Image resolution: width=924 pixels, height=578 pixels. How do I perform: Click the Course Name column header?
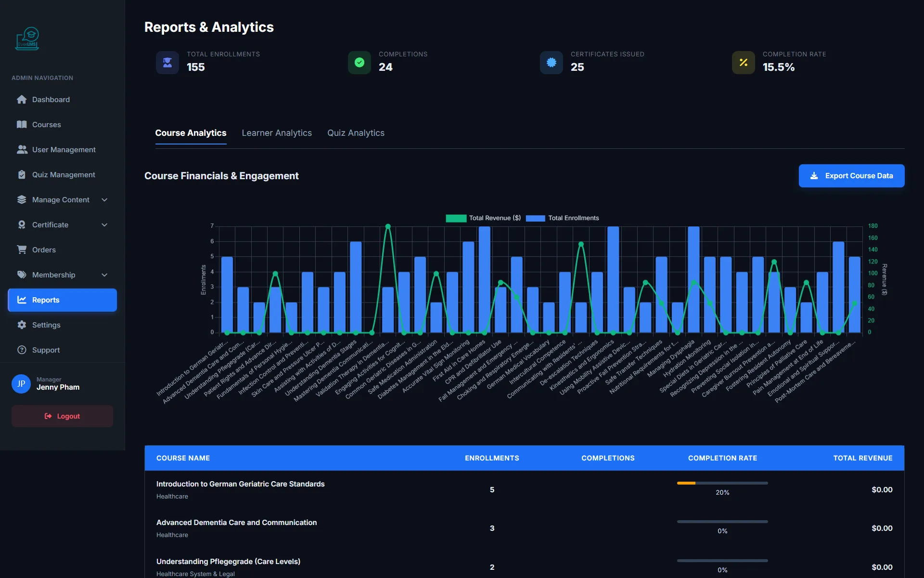[x=183, y=458]
